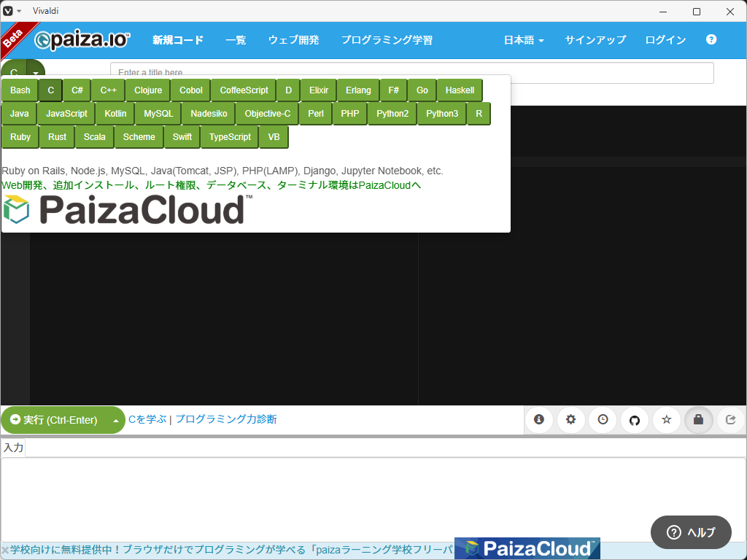Star this code with star icon
Image resolution: width=747 pixels, height=560 pixels.
pyautogui.click(x=667, y=419)
